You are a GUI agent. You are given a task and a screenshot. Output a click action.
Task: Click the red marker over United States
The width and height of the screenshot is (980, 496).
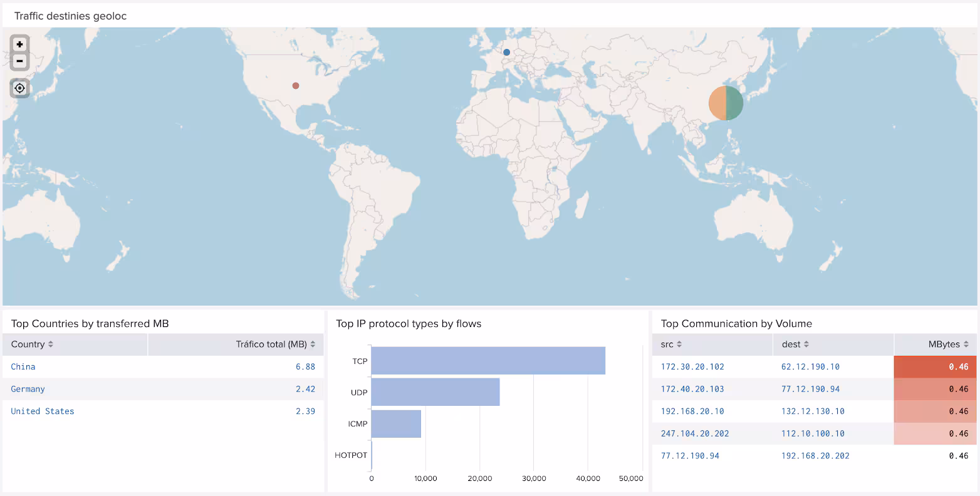(x=296, y=86)
